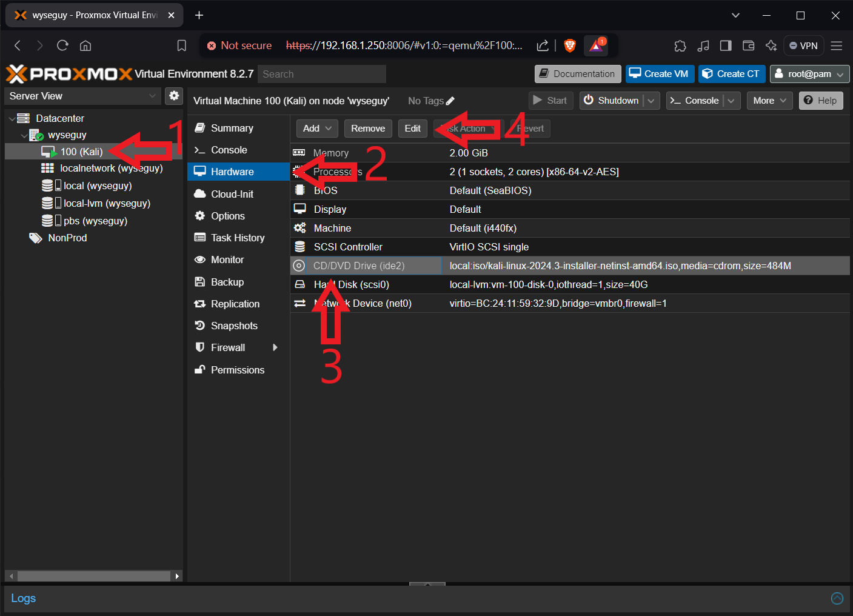
Task: Click the Edit button
Action: [x=413, y=129]
